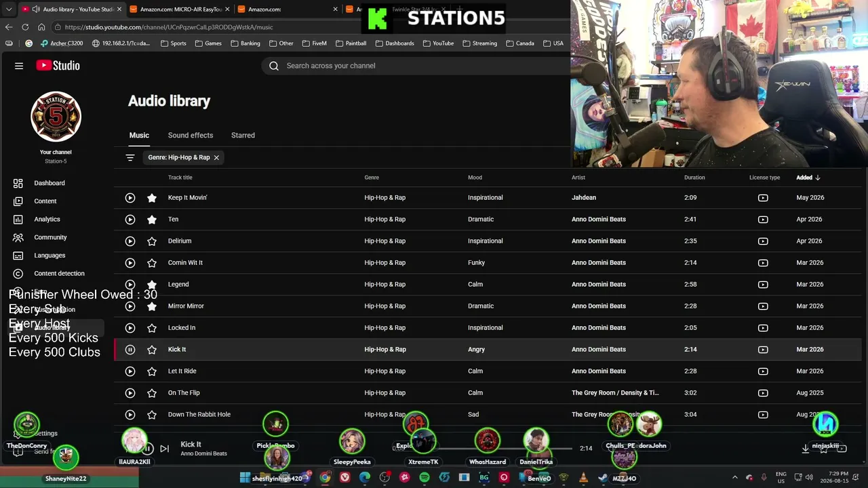Expand the Banking bookmark folder
This screenshot has height=488, width=868.
click(x=245, y=43)
